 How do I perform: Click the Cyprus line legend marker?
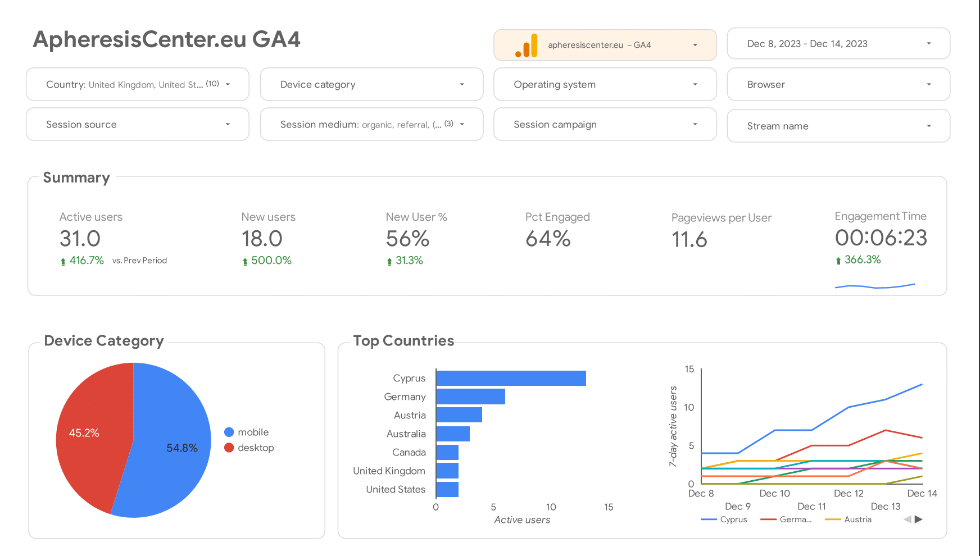tap(709, 519)
